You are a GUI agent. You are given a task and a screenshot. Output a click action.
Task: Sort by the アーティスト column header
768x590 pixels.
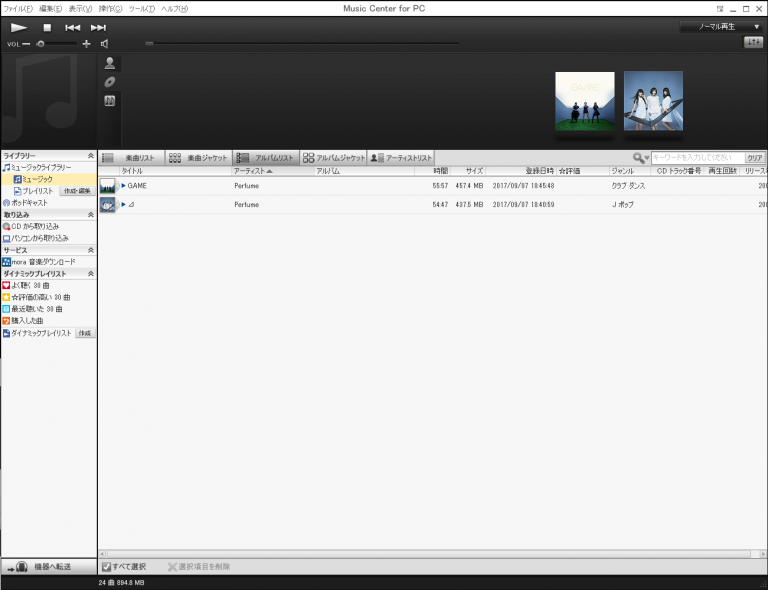[x=273, y=171]
